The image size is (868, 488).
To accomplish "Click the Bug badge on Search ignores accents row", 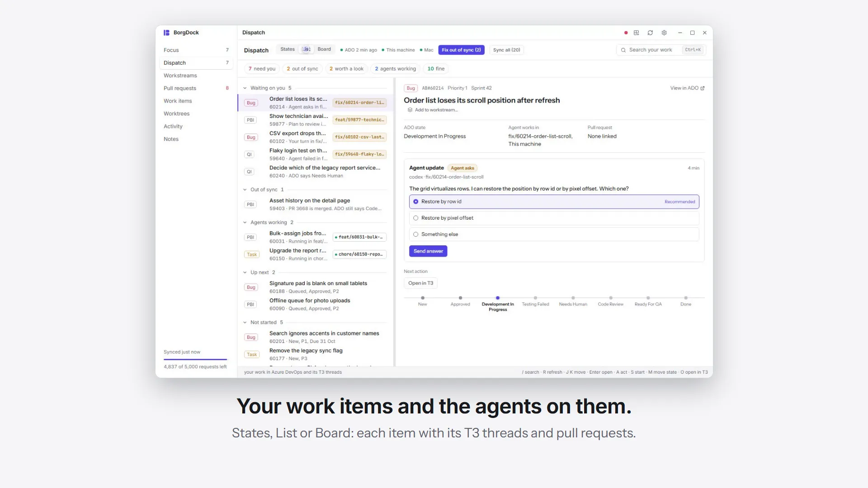I will 251,338.
